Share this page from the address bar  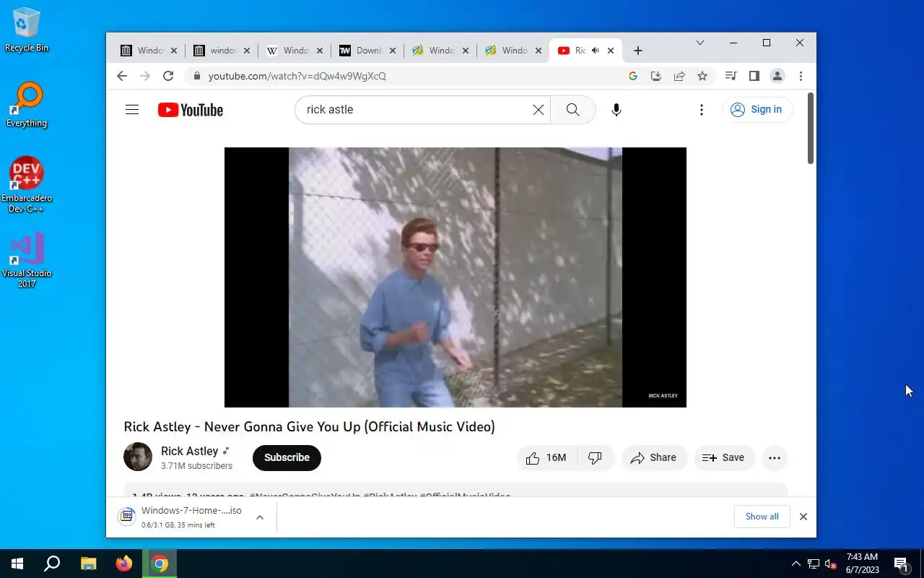pos(679,76)
